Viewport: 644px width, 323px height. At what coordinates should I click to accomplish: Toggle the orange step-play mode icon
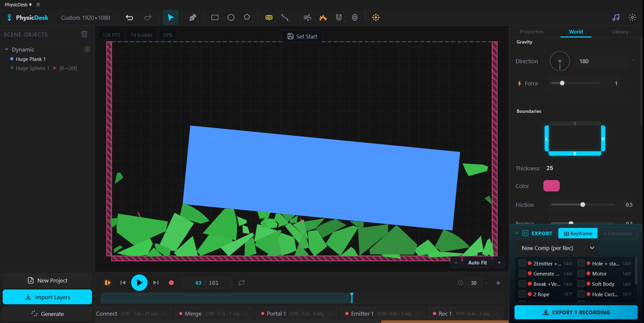click(108, 283)
